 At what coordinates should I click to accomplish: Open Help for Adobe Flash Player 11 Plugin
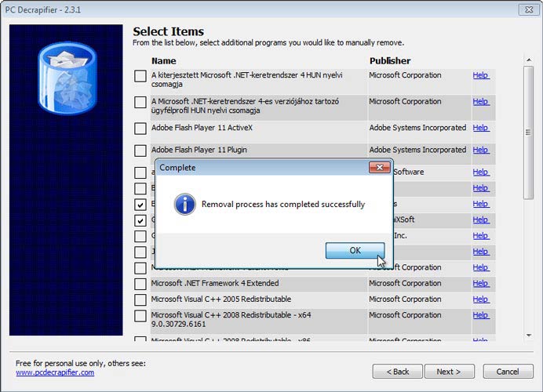coord(481,150)
